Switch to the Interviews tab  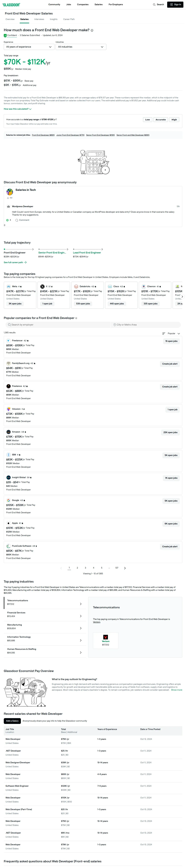[39, 19]
